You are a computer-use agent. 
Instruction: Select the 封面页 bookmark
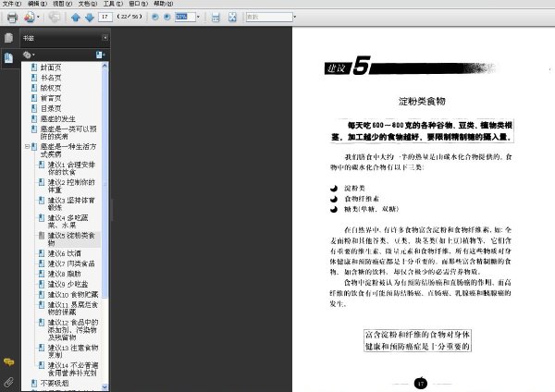point(51,67)
